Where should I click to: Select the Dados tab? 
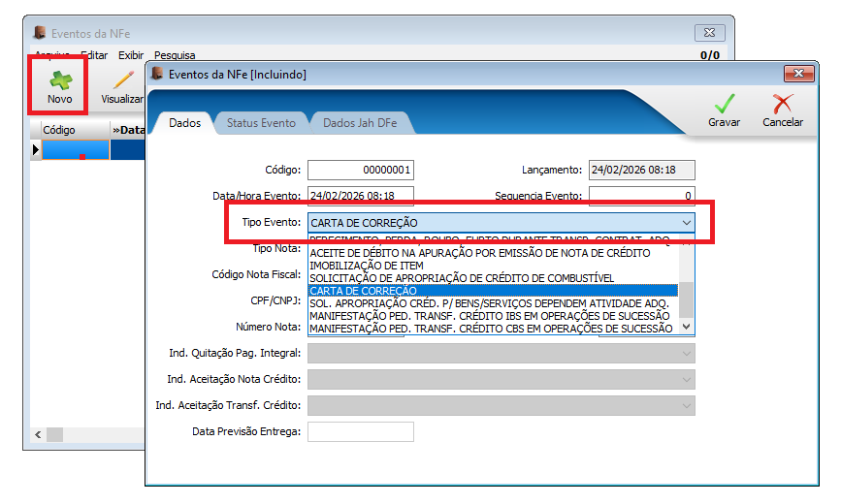[x=184, y=123]
